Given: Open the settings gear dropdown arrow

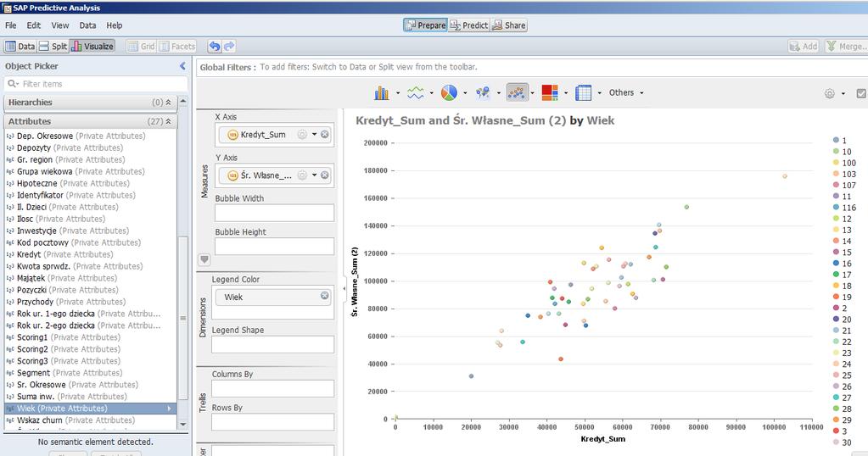Looking at the screenshot, I should 843,93.
